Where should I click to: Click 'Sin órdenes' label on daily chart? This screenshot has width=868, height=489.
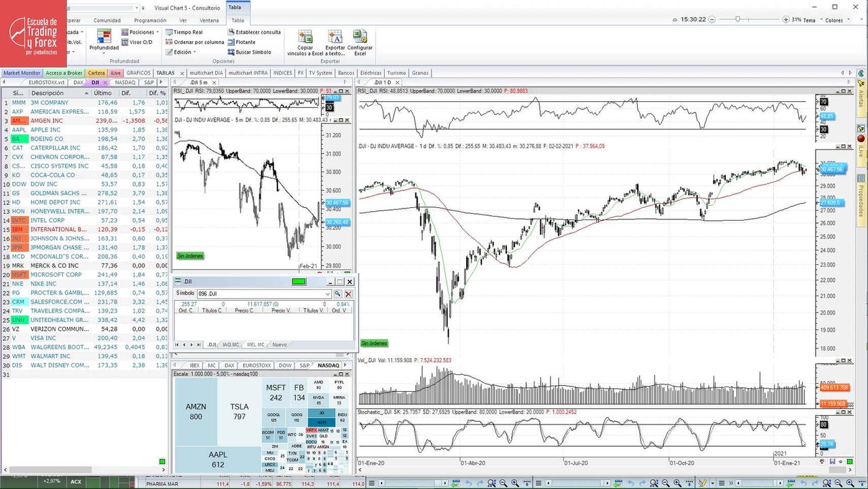click(374, 343)
